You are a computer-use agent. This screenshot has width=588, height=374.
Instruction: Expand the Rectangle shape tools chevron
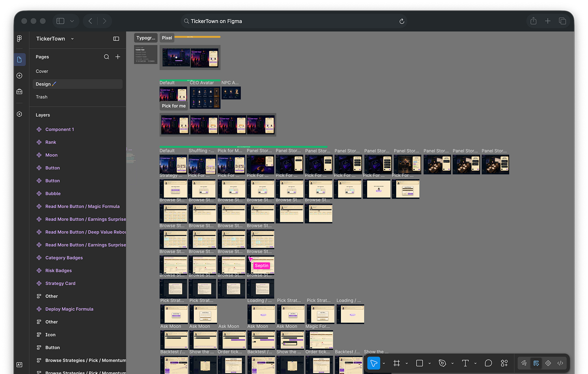click(429, 363)
